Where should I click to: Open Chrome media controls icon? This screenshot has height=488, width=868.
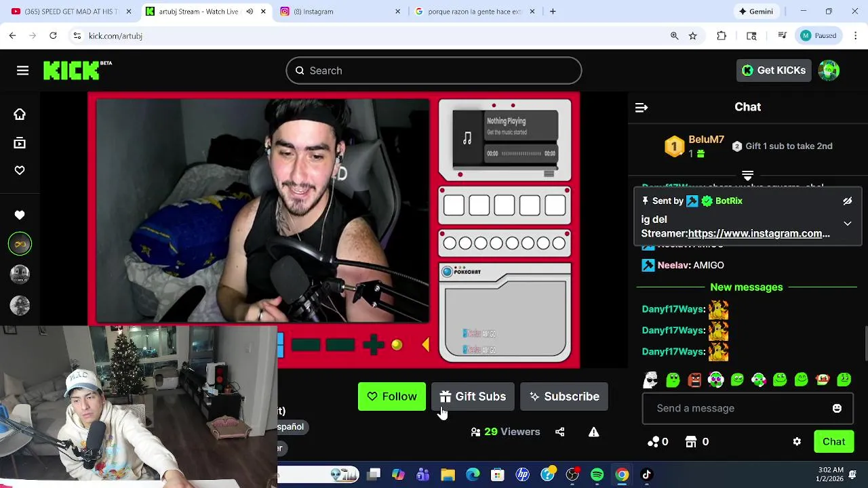click(782, 35)
